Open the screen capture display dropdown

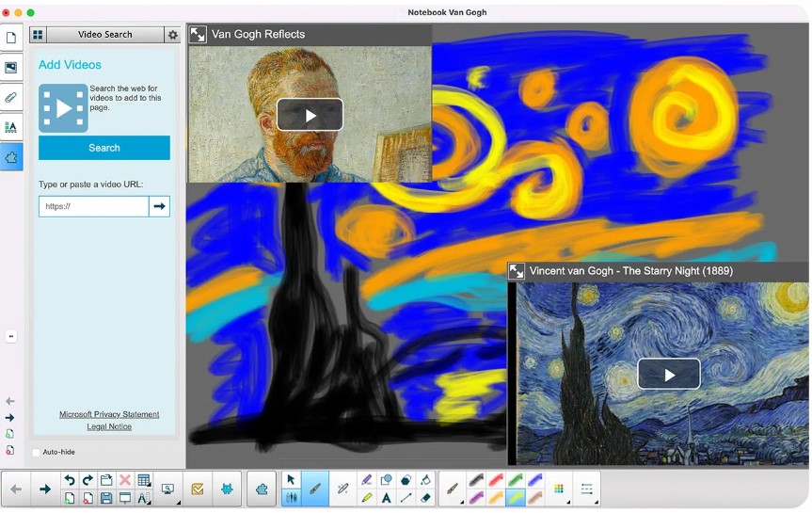[x=168, y=489]
